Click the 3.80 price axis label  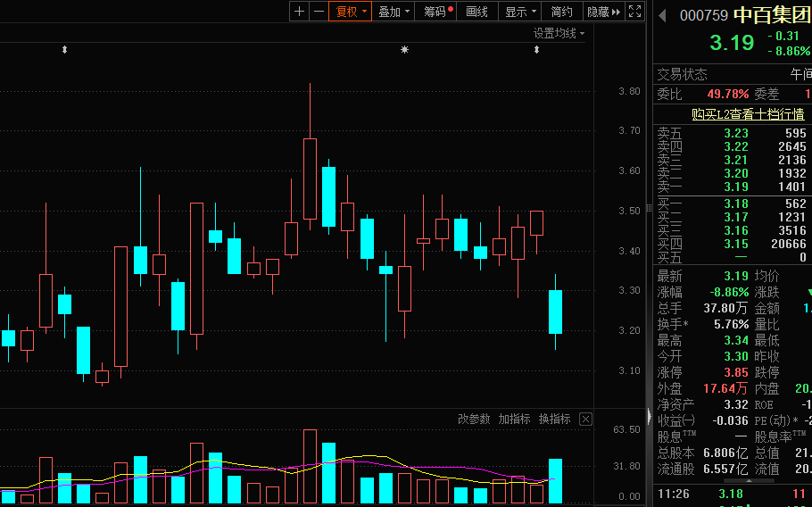[x=629, y=91]
